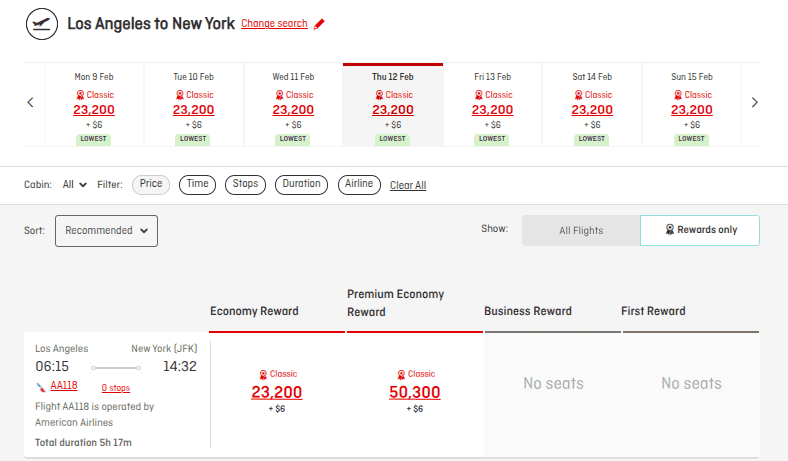Click LOWEST badge under Sat 14 Feb
Viewport: 788px width, 461px height.
(592, 139)
